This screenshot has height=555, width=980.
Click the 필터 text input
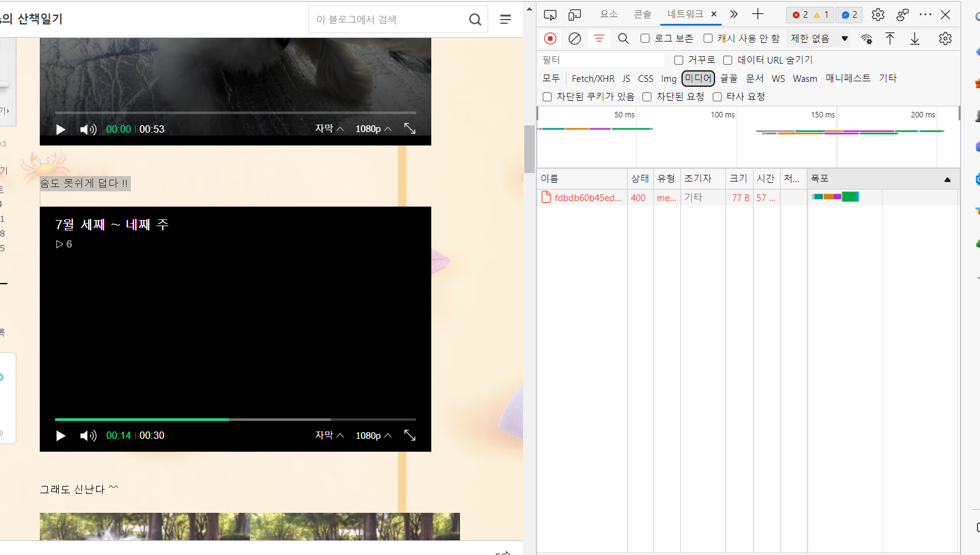603,60
